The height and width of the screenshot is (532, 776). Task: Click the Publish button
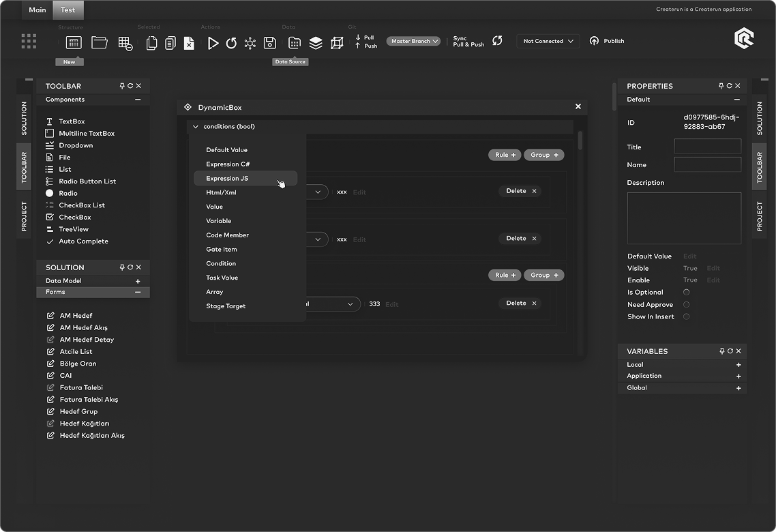(607, 41)
